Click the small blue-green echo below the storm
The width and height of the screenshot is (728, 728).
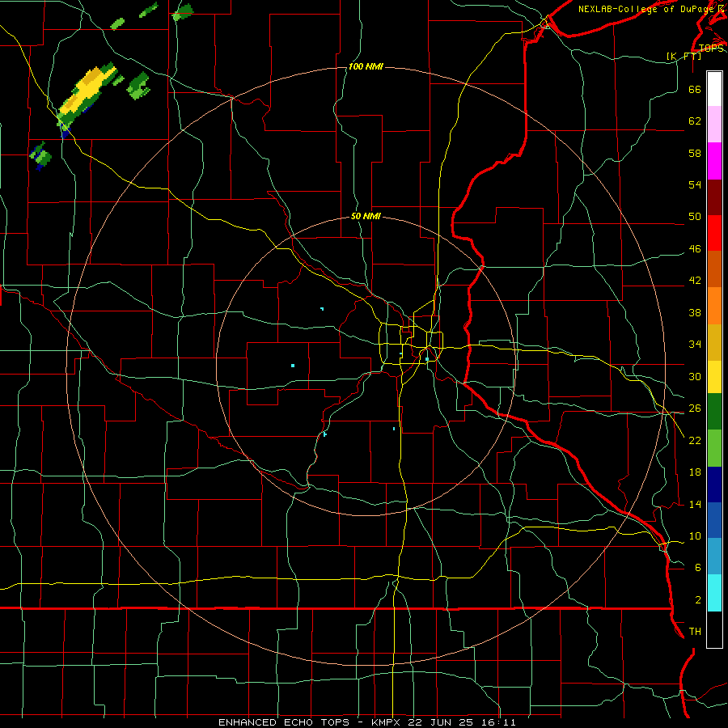point(40,155)
